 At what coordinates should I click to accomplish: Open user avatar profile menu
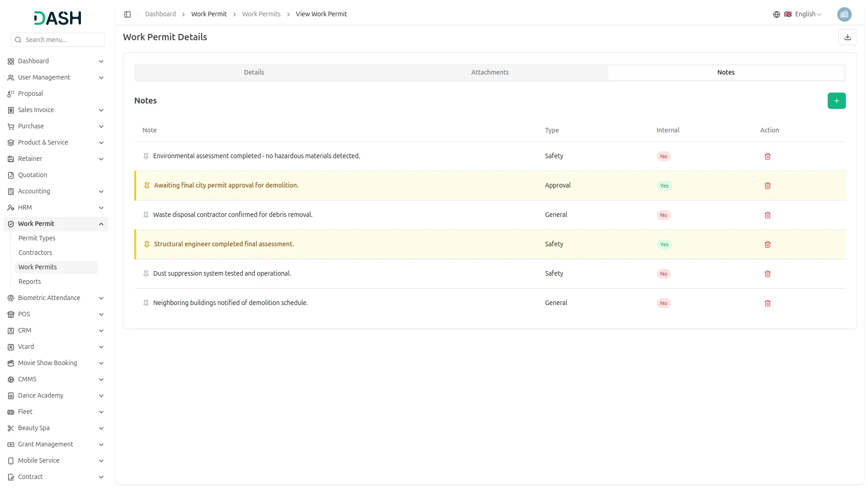coord(844,14)
